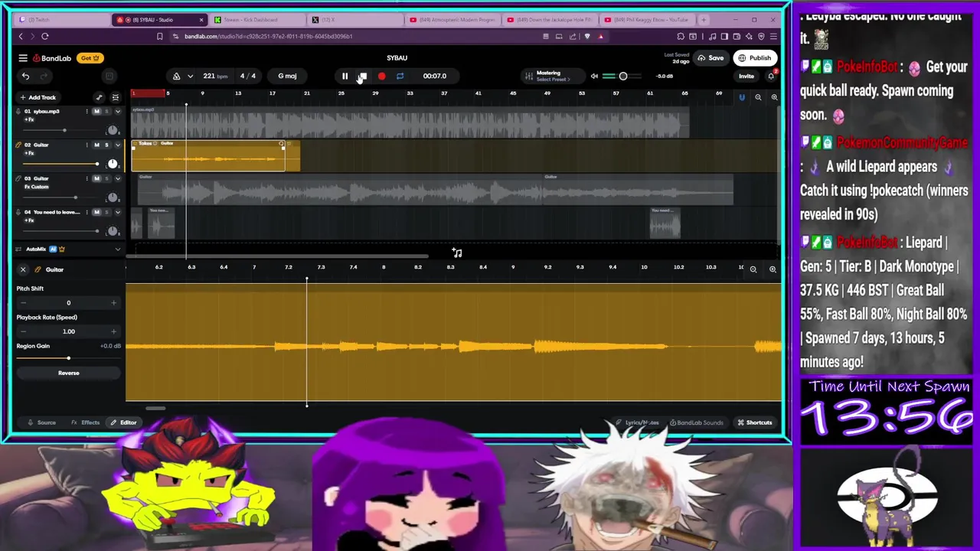Switch to the Source tab
This screenshot has height=551, width=980.
41,422
